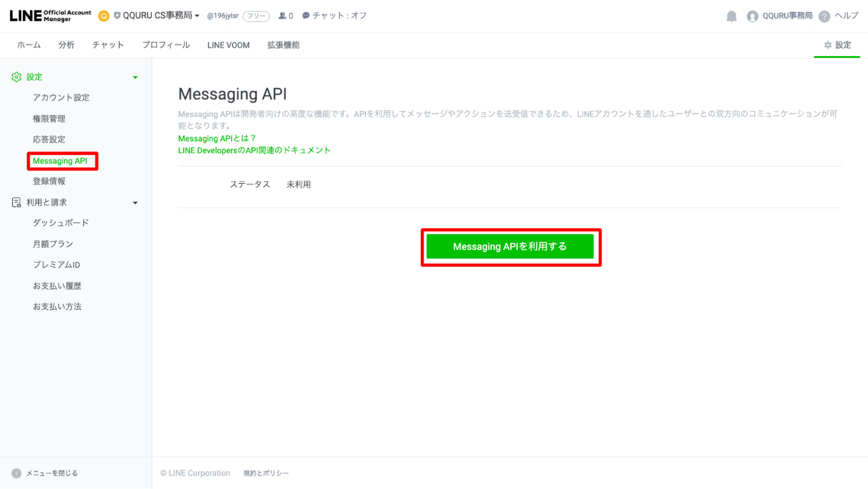Image resolution: width=868 pixels, height=489 pixels.
Task: Open the Messaging APIとは？ link
Action: pyautogui.click(x=217, y=139)
